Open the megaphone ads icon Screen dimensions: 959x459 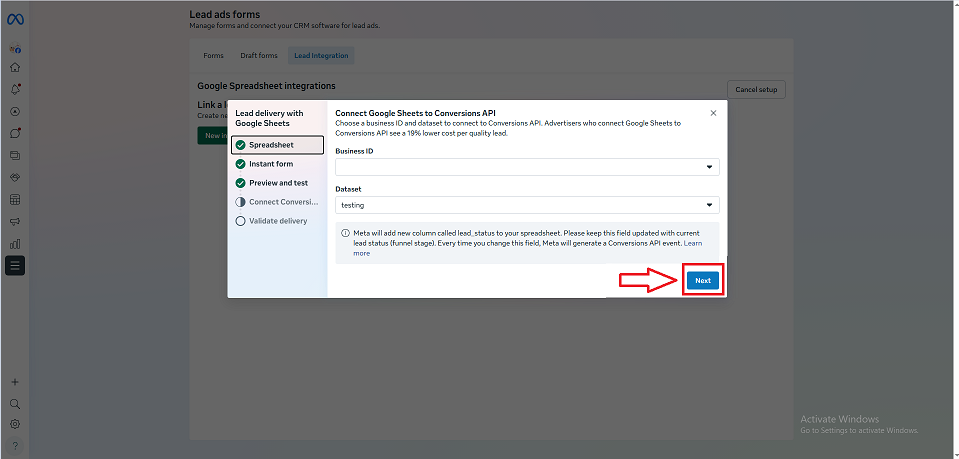(x=15, y=221)
